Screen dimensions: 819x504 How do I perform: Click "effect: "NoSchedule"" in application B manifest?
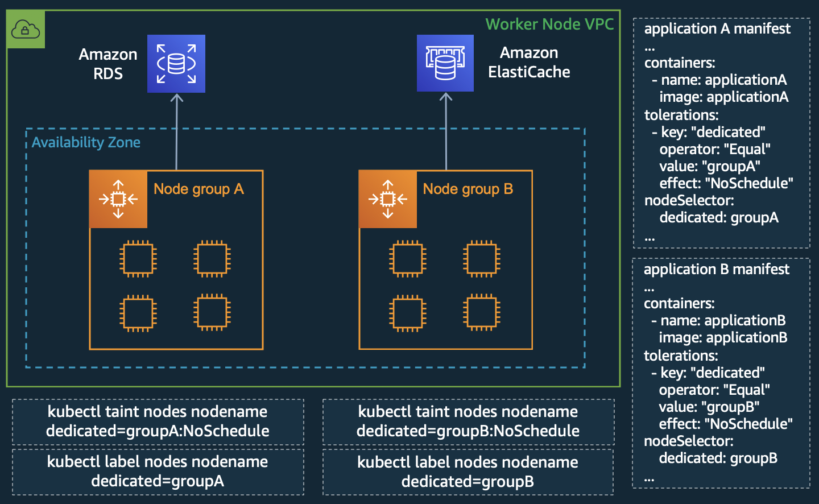click(726, 424)
